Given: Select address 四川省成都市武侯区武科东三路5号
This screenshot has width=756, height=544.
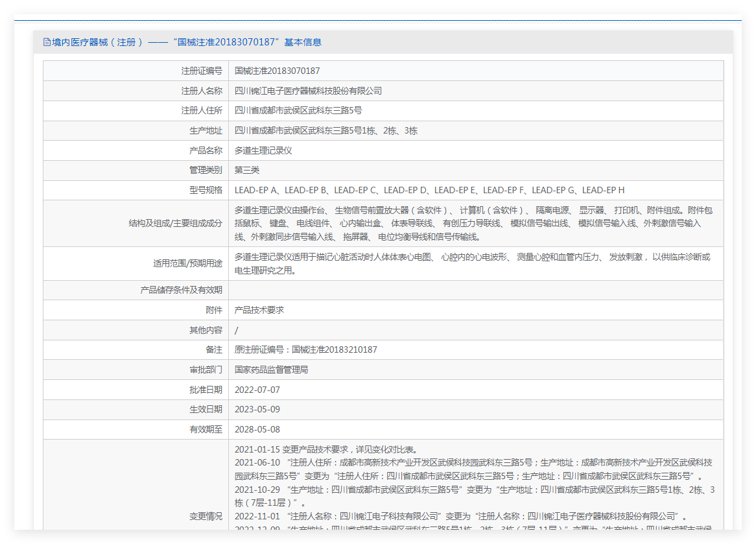Looking at the screenshot, I should point(298,111).
